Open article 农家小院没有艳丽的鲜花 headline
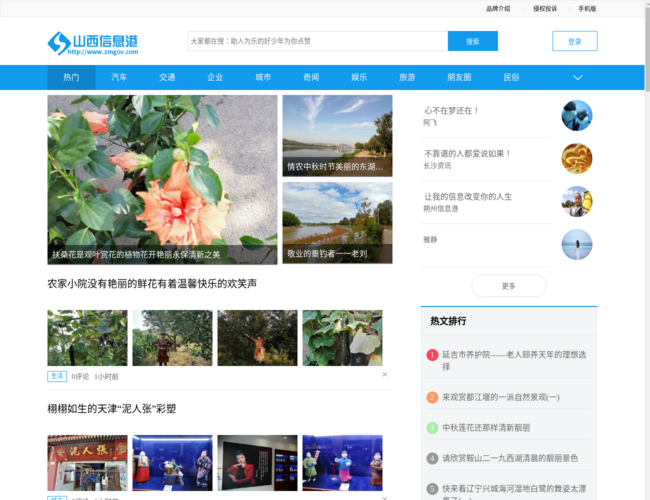650x500 pixels. (152, 284)
